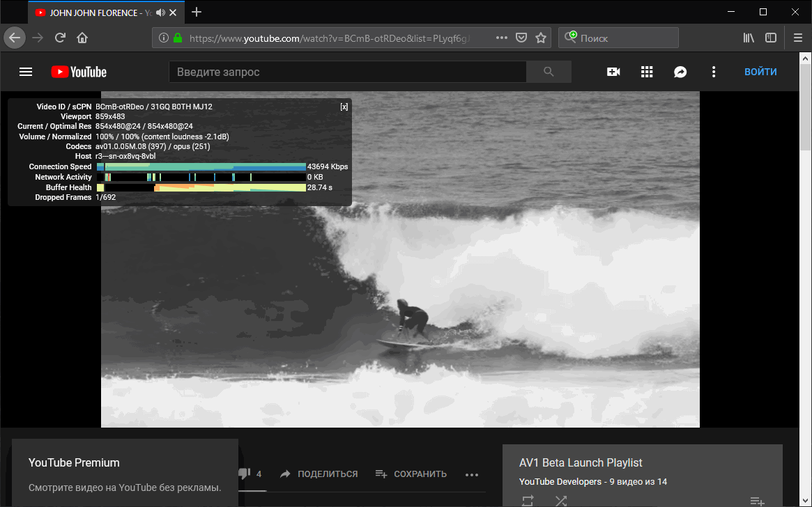
Task: Save page to Pocket
Action: (x=521, y=38)
